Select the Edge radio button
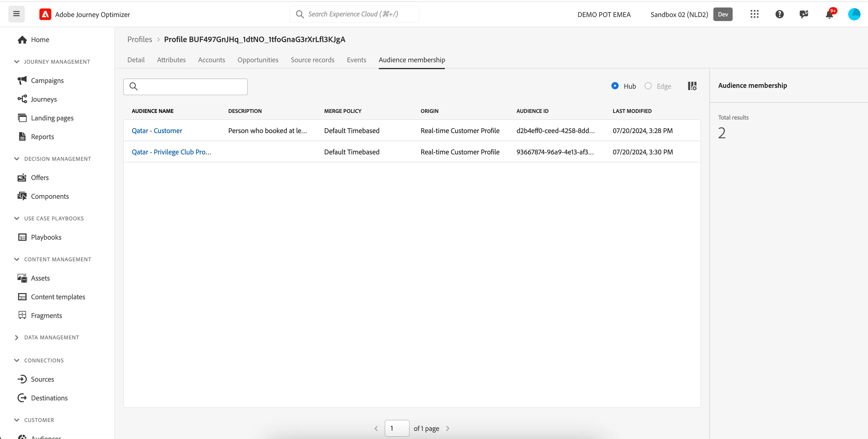This screenshot has width=868, height=439. coord(648,86)
